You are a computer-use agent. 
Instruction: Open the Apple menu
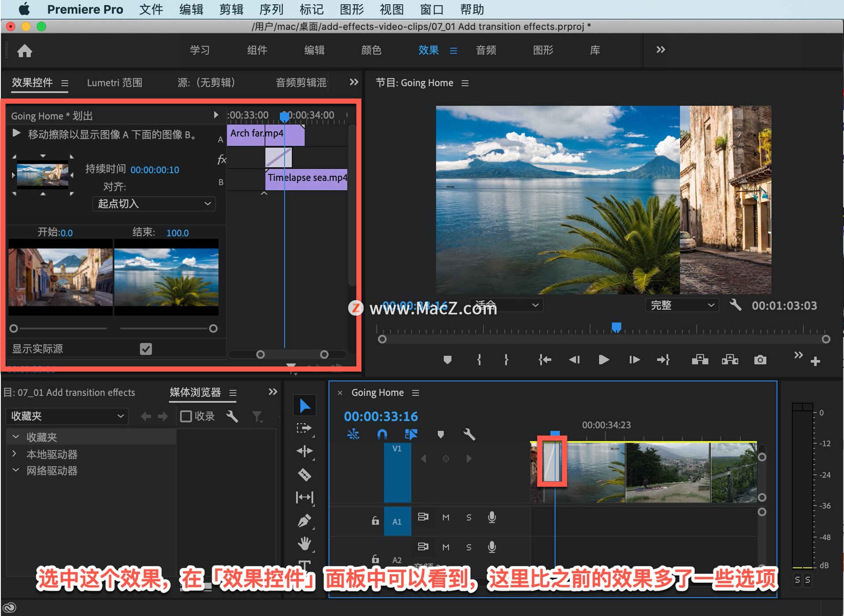pyautogui.click(x=25, y=9)
